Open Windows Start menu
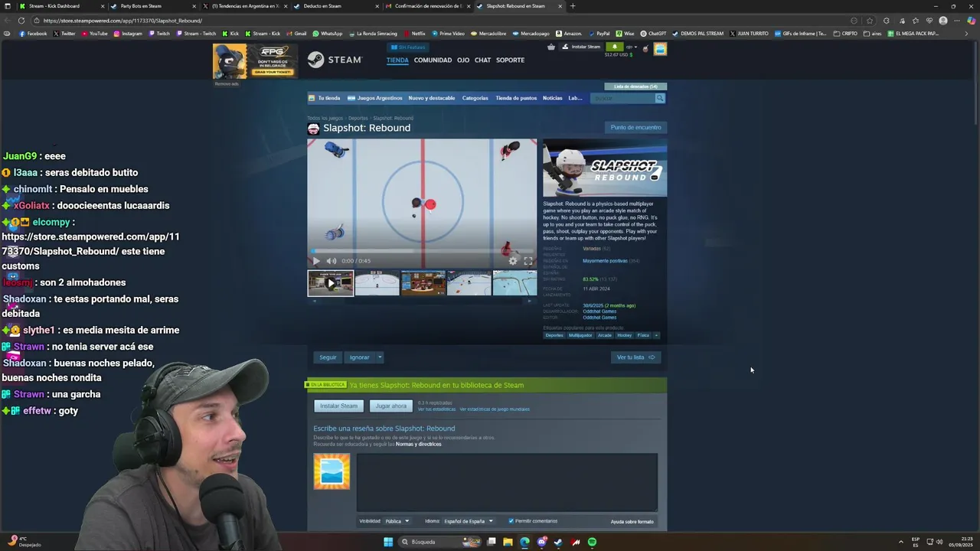Viewport: 980px width, 551px height. click(x=388, y=542)
